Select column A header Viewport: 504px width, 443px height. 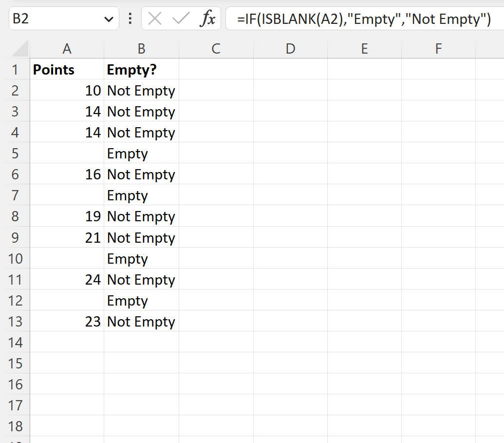[x=67, y=49]
